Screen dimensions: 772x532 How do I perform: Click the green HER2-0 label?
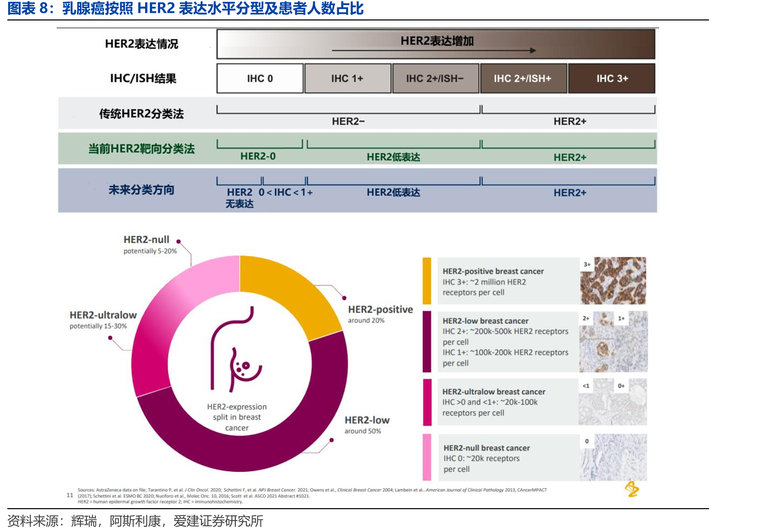[258, 156]
